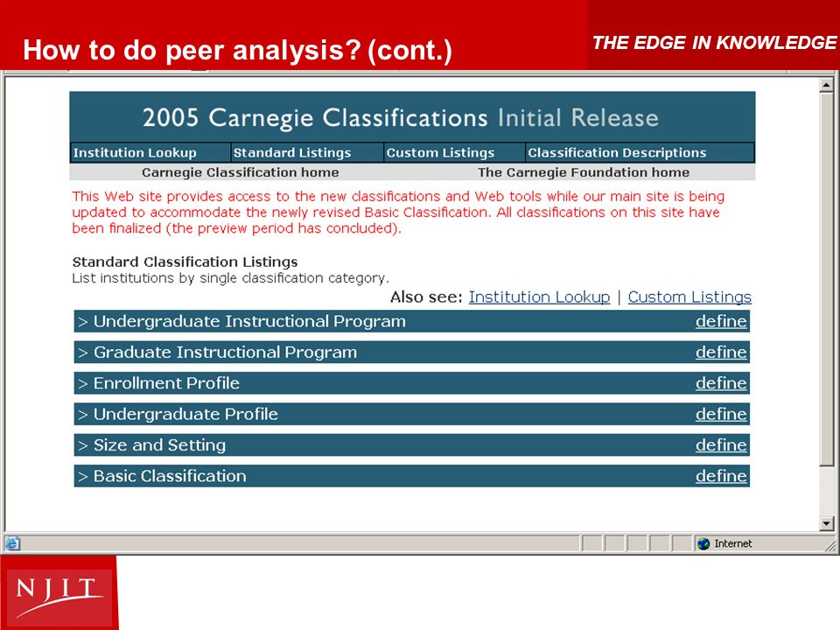Click define for Basic Classification
Screen dimensions: 840x630
721,476
